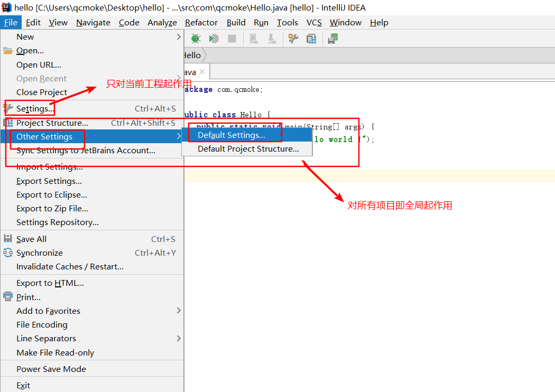Open the Refactor menu
The width and height of the screenshot is (555, 392).
point(201,23)
